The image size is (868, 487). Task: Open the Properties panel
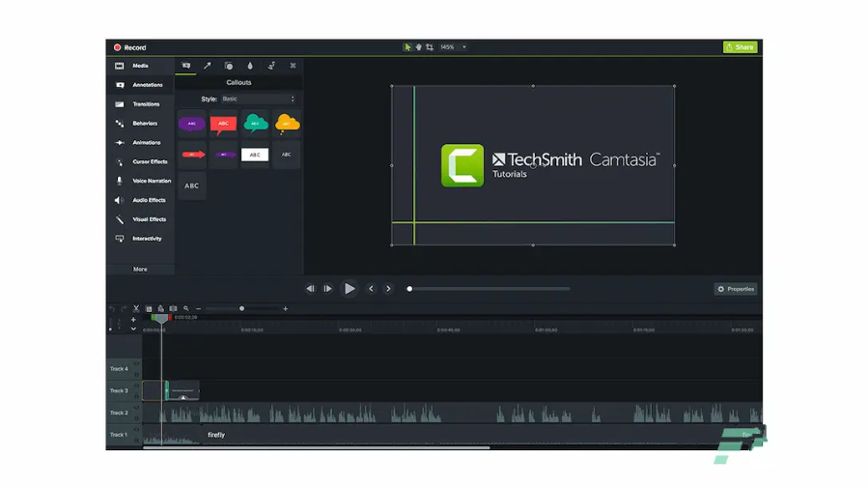tap(736, 289)
